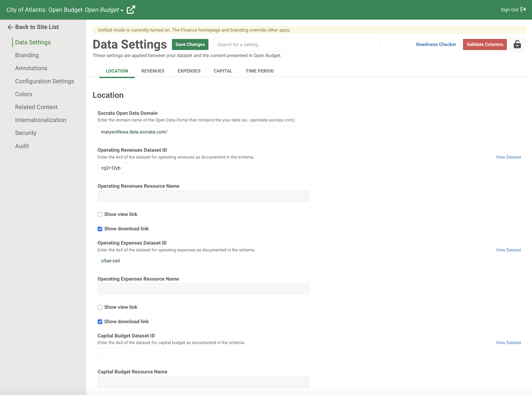Switch to the Time Period tab
The height and width of the screenshot is (395, 532).
(x=260, y=71)
